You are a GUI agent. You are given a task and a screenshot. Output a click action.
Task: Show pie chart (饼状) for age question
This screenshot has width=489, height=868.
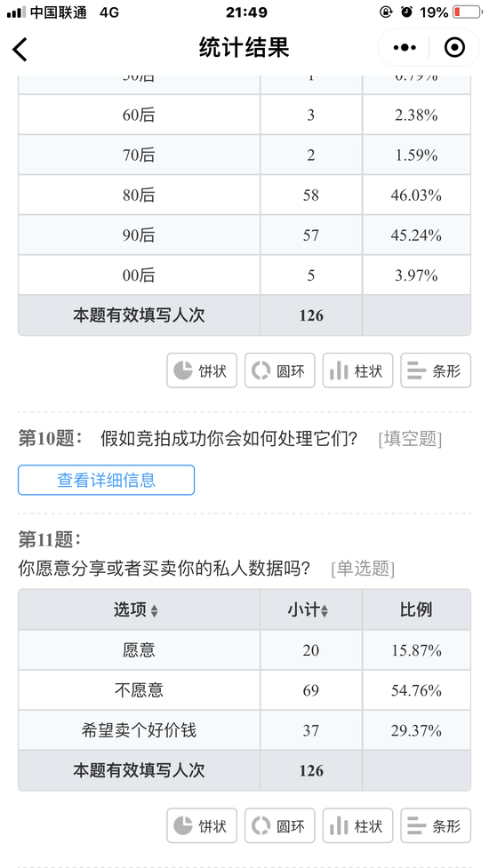tap(202, 370)
